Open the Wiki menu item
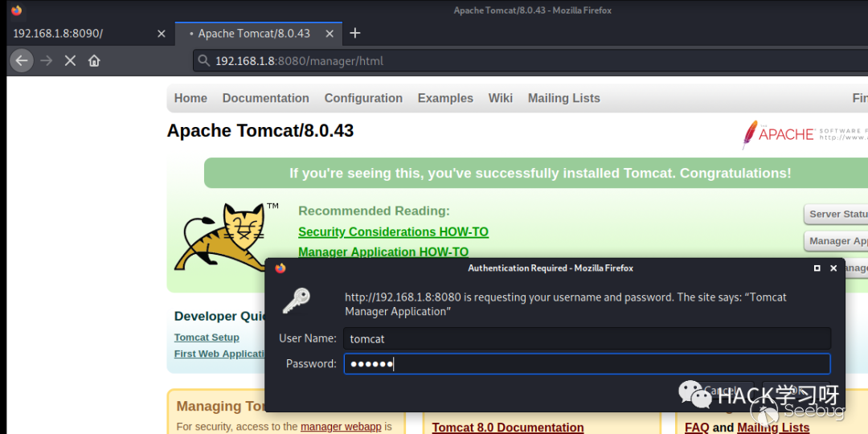The width and height of the screenshot is (868, 434). coord(501,98)
